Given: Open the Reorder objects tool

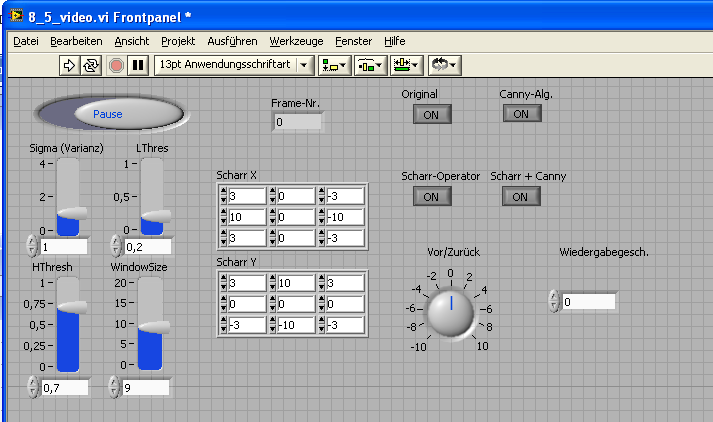Looking at the screenshot, I should tap(443, 65).
